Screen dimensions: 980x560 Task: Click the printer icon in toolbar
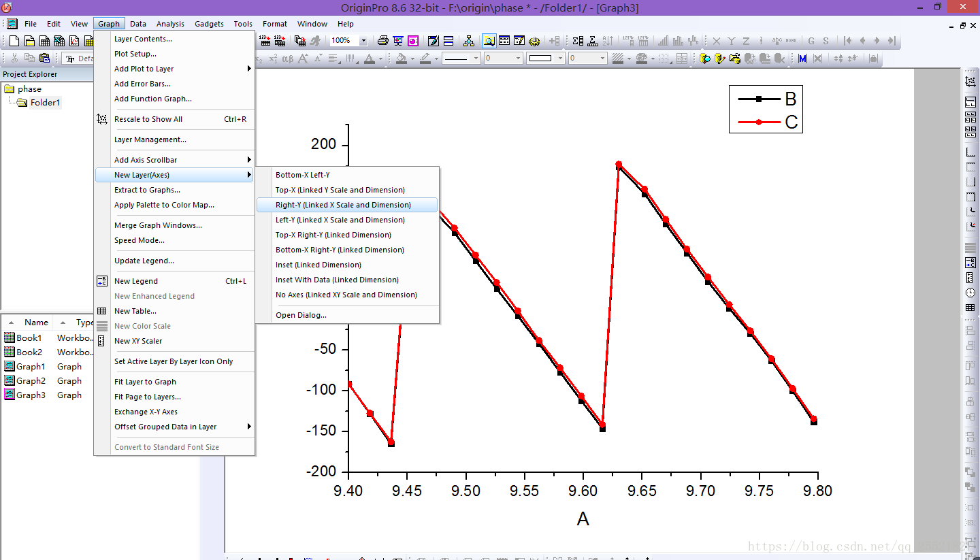pos(383,41)
